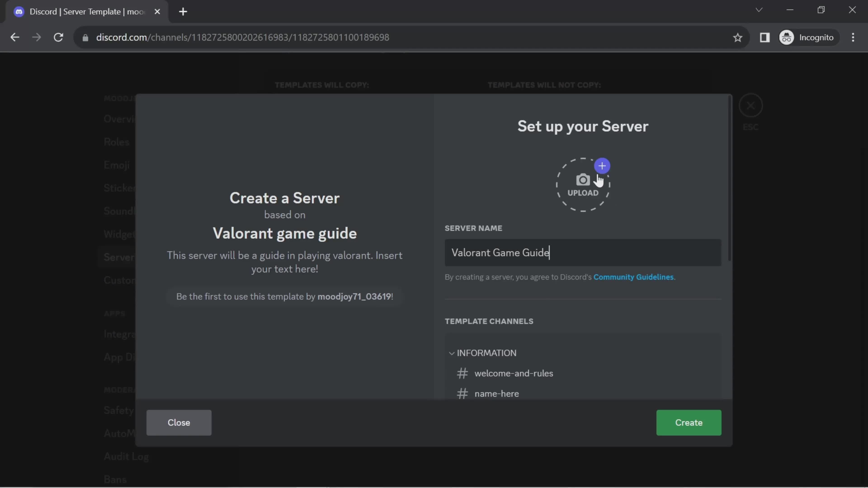Open Audit Log in the settings sidebar
This screenshot has height=488, width=868.
[126, 456]
